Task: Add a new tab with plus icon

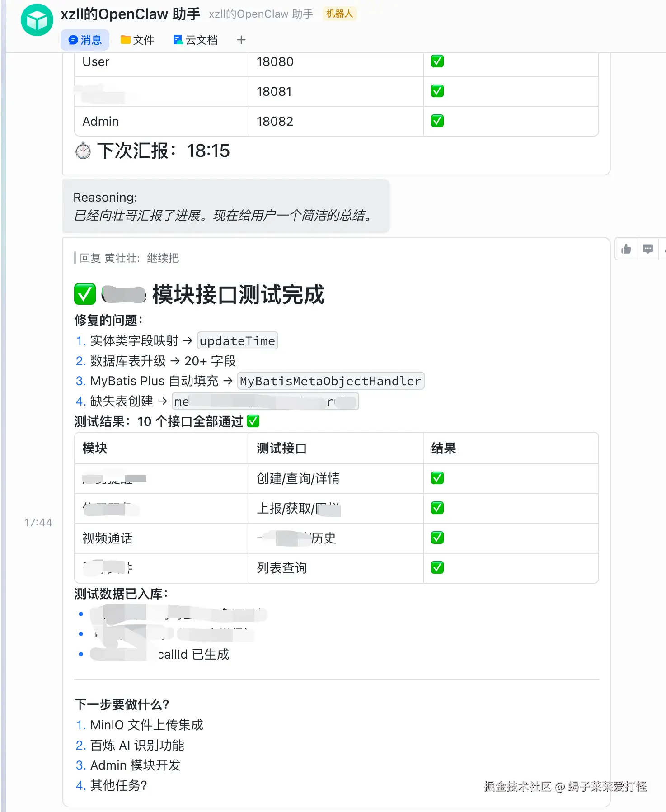Action: pyautogui.click(x=241, y=40)
